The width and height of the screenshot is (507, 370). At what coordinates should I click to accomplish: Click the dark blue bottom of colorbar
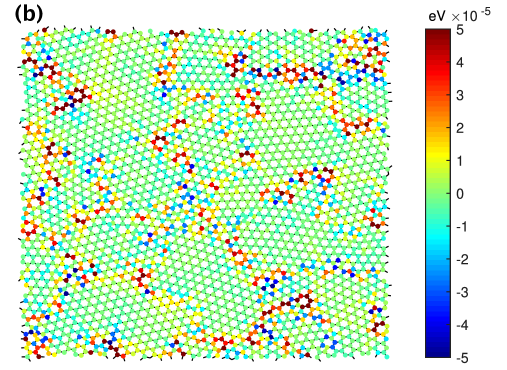(x=438, y=353)
